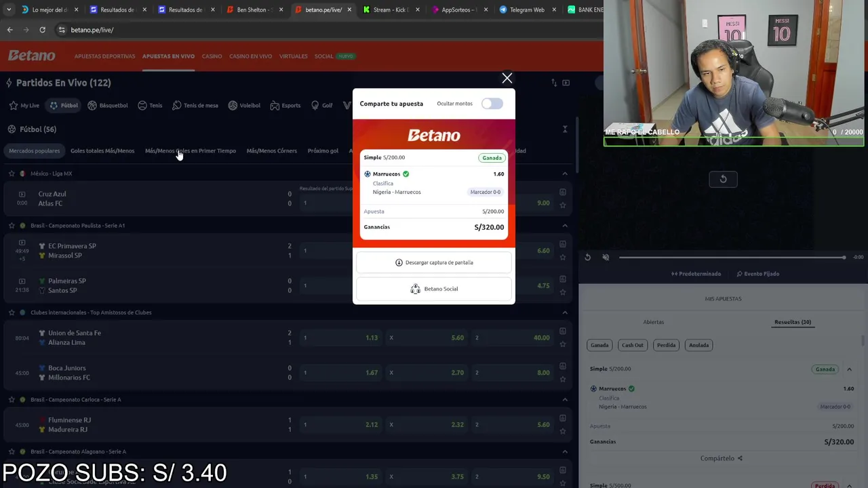This screenshot has height=488, width=868.
Task: Open stats for Fluminense RJ match
Action: (x=563, y=419)
